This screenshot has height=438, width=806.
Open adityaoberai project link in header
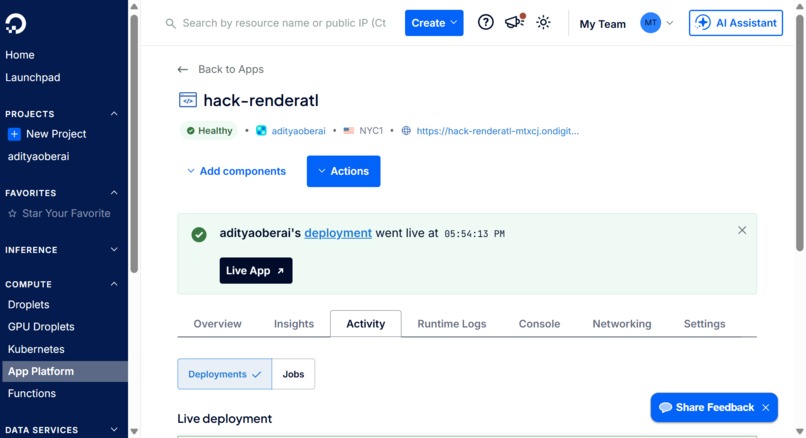click(x=298, y=131)
